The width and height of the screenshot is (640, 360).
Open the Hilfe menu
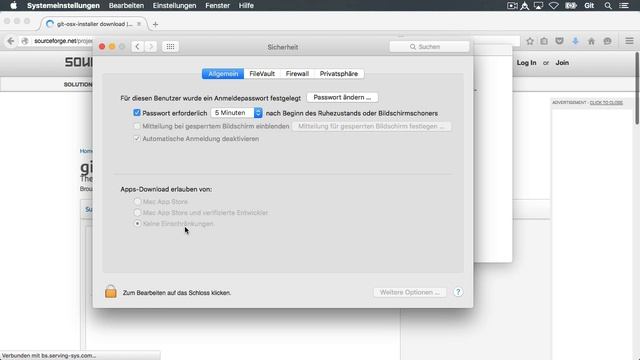click(x=246, y=6)
